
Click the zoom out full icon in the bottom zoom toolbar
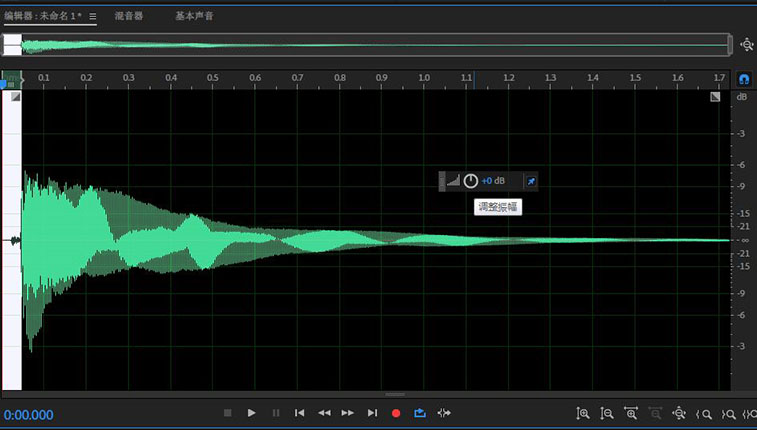(679, 414)
